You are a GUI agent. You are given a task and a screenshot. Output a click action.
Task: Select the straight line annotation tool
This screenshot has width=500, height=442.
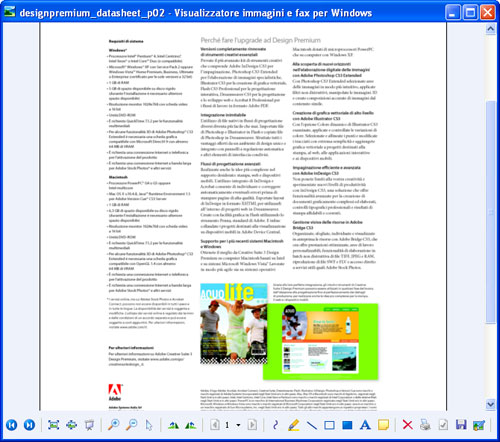(311, 425)
